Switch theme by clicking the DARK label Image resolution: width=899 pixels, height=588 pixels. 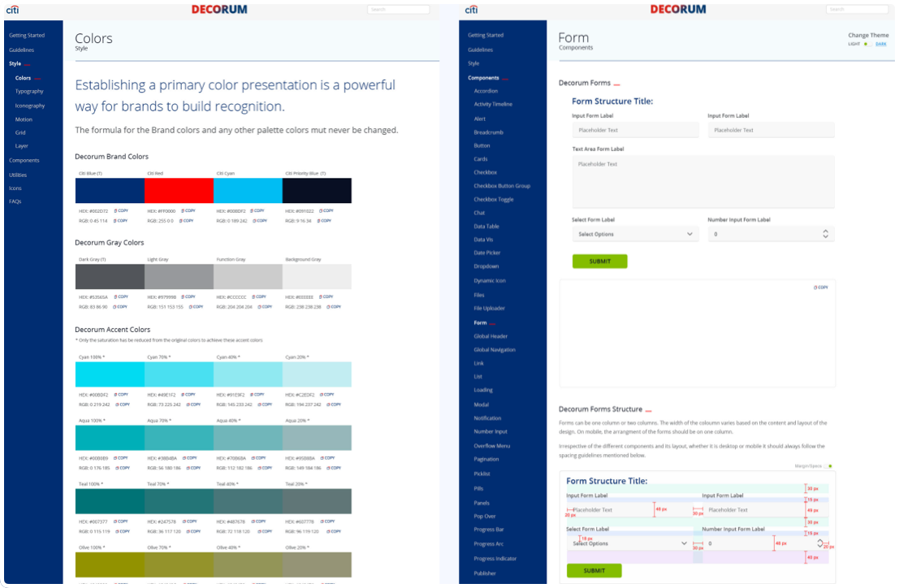pyautogui.click(x=881, y=44)
